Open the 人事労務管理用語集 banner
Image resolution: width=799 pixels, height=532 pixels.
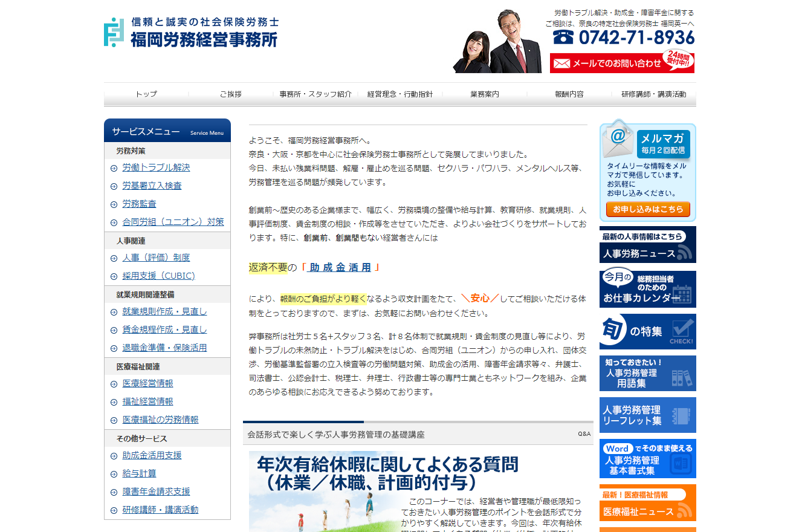647,373
